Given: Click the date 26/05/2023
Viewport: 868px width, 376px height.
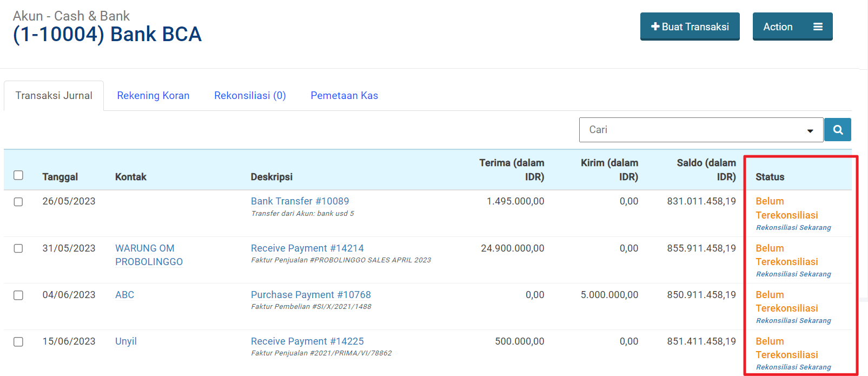Looking at the screenshot, I should point(69,201).
